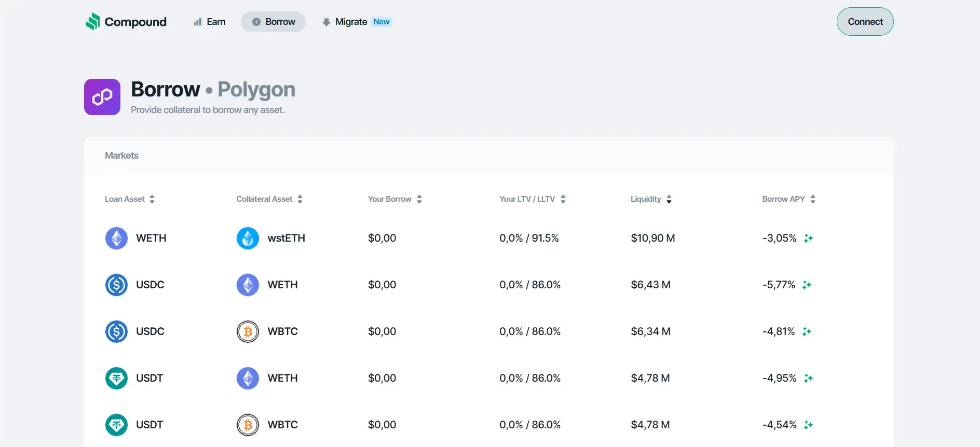Open the USDC / WBTC market row
The height and width of the screenshot is (447, 980).
(488, 331)
